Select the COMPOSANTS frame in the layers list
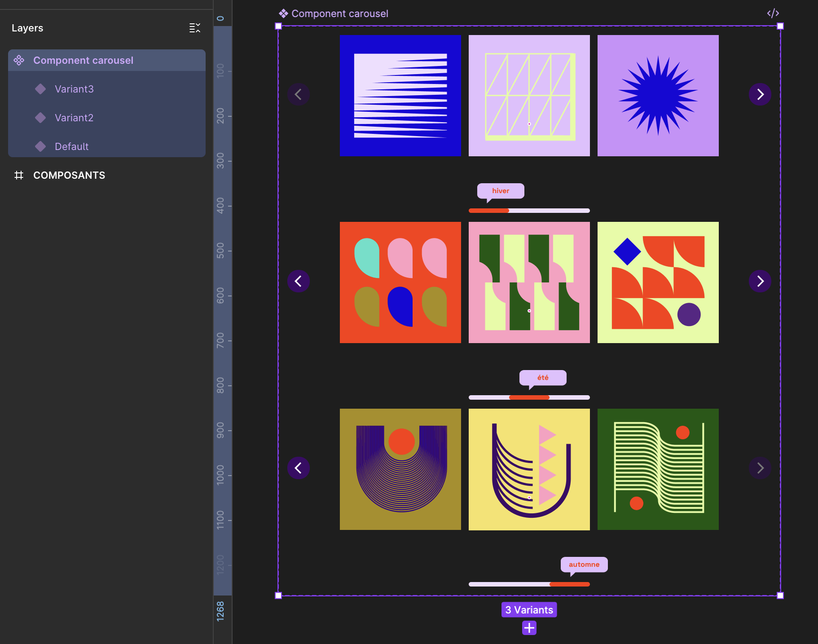Image resolution: width=818 pixels, height=644 pixels. pos(69,175)
